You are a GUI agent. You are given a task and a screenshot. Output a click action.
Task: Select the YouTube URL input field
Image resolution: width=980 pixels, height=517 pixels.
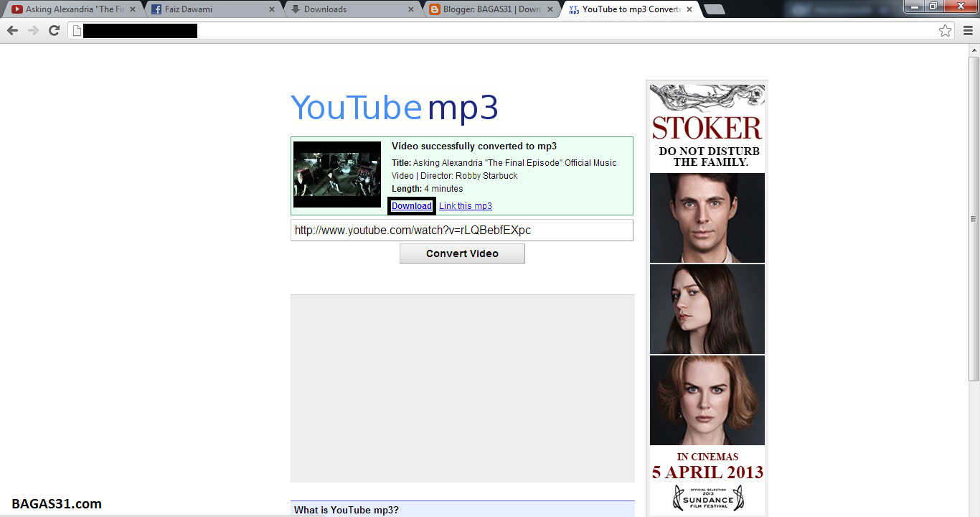click(461, 230)
